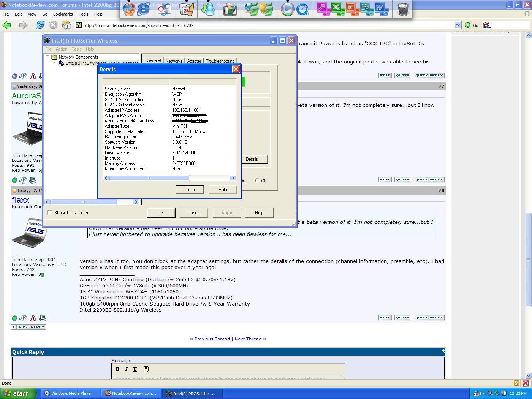Open Microsoft PowerPoint from the dock
Image resolution: width=532 pixels, height=399 pixels.
coord(352,8)
